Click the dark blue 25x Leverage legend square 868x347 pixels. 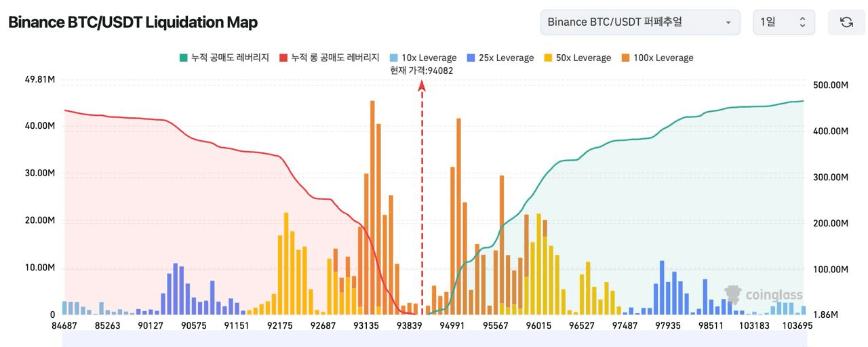pyautogui.click(x=471, y=58)
